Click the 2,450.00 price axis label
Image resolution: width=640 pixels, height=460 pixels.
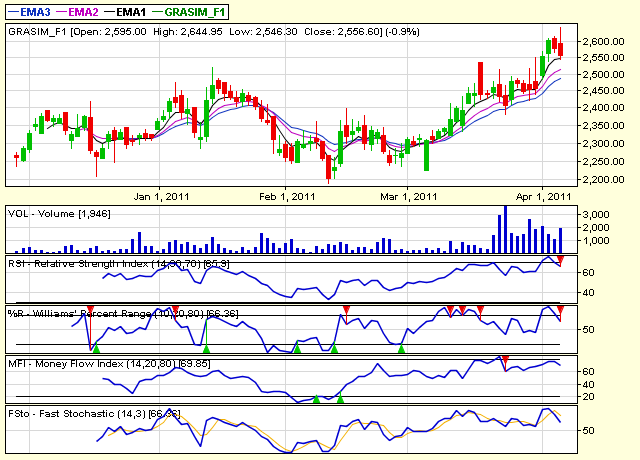(x=604, y=91)
